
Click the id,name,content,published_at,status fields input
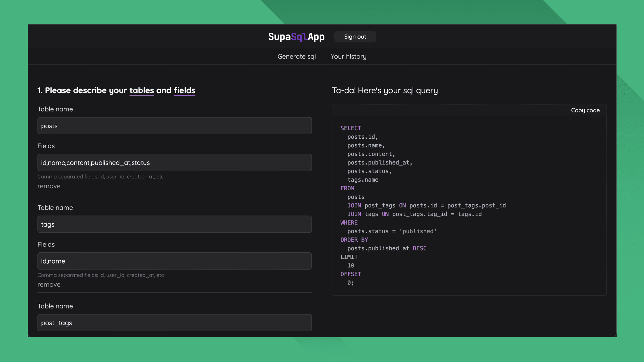(x=174, y=163)
